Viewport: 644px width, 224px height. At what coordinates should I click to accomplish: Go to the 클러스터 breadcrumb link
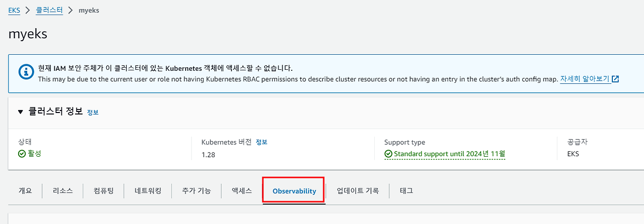tap(49, 10)
